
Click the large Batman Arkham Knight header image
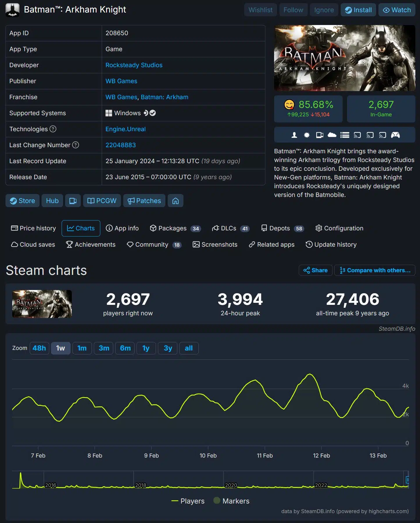coord(345,58)
